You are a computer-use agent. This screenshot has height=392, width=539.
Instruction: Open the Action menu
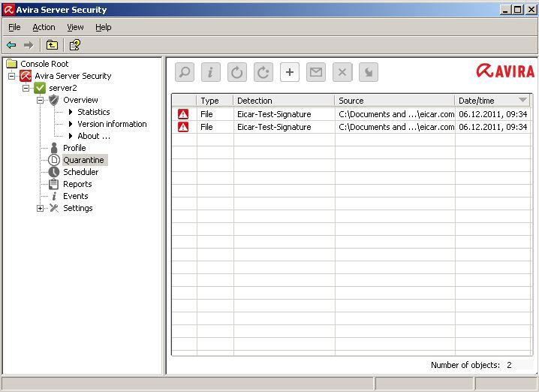(44, 27)
